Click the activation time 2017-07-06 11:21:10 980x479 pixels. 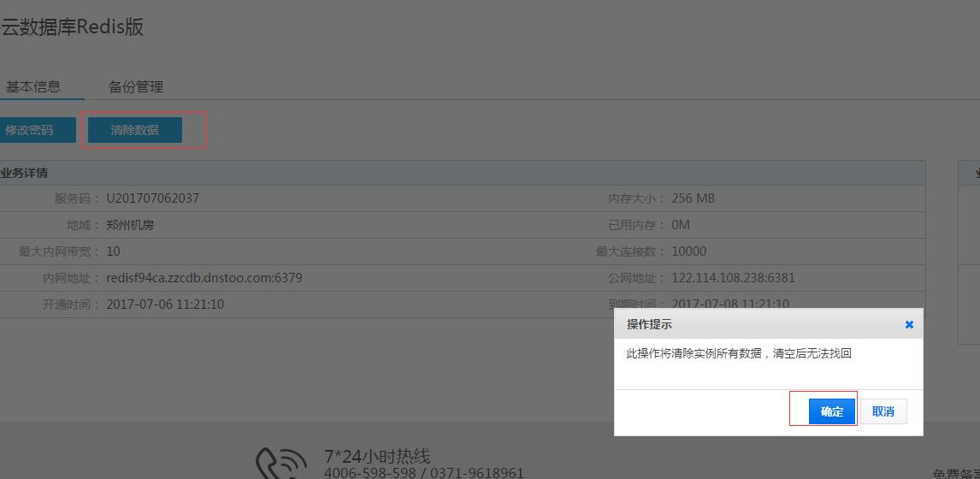pyautogui.click(x=165, y=305)
